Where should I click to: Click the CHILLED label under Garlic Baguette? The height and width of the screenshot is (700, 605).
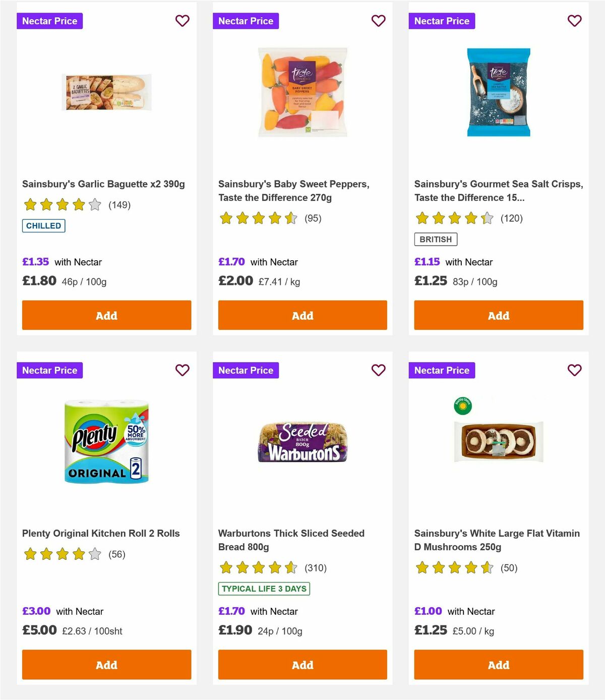43,225
